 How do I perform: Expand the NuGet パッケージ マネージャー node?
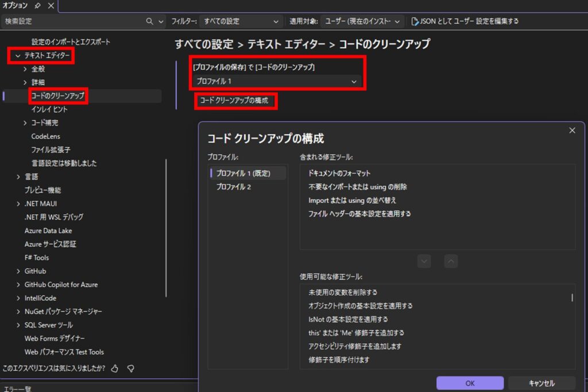coord(18,312)
